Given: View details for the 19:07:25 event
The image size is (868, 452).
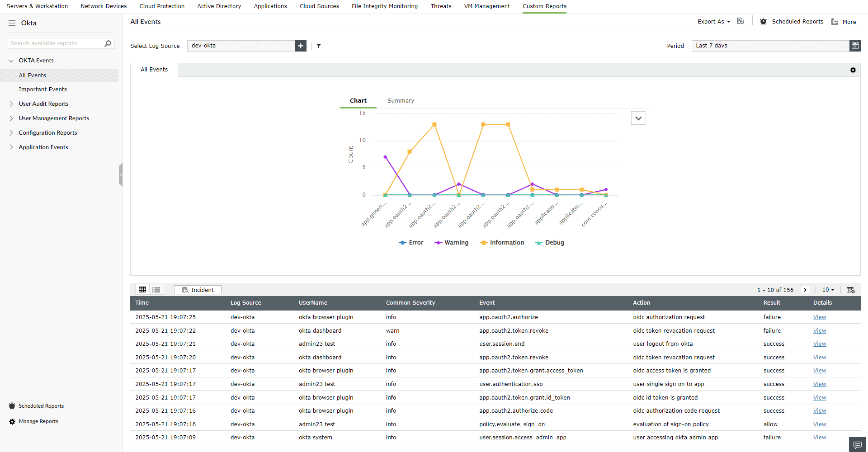Looking at the screenshot, I should click(820, 317).
